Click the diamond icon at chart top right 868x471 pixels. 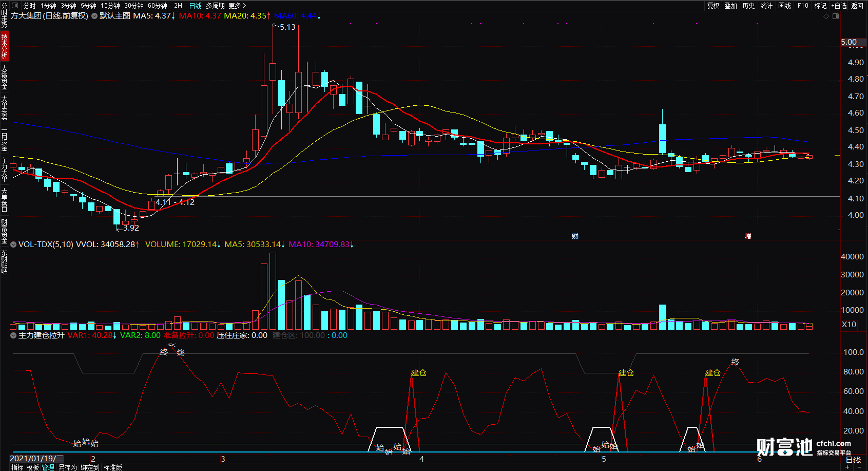826,16
